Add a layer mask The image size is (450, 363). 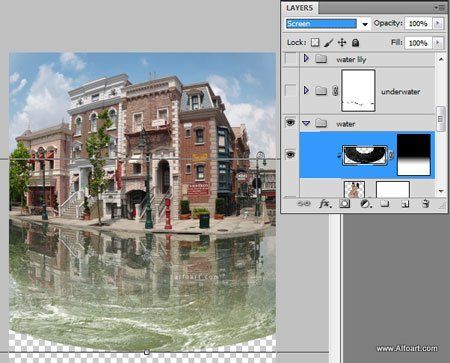345,204
